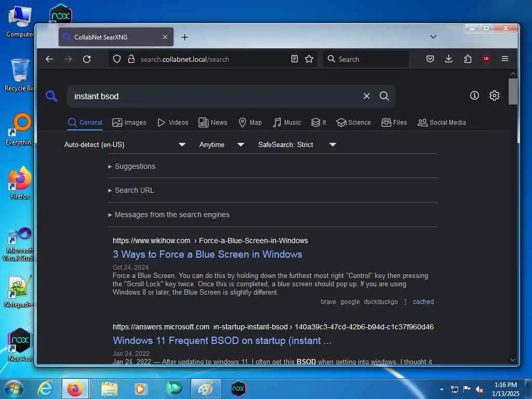Viewport: 532px width, 399px height.
Task: Open the Recycle Bin desktop icon
Action: (19, 75)
